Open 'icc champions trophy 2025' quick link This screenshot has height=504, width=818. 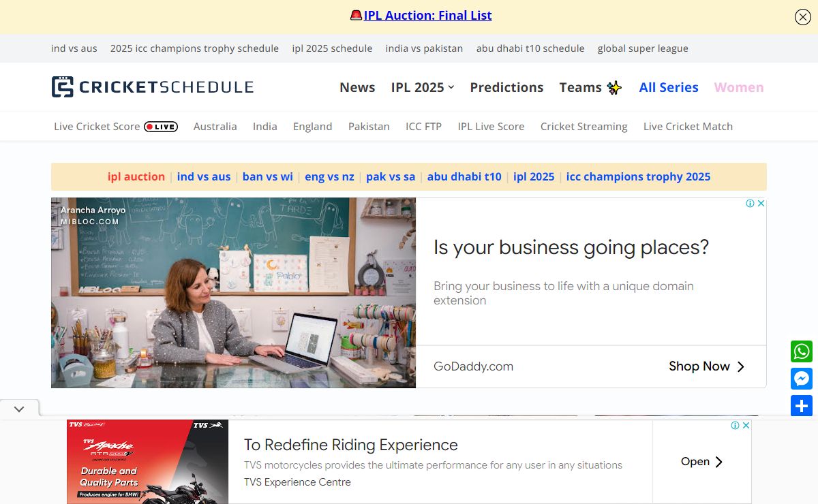point(639,176)
